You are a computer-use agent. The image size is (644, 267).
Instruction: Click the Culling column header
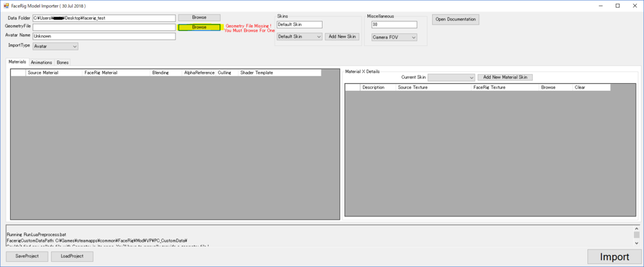pos(227,73)
